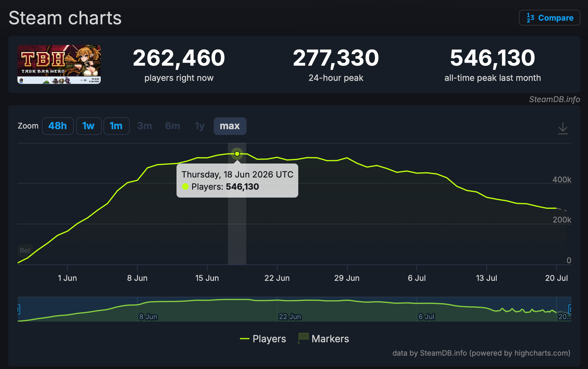Viewport: 588px width, 369px height.
Task: Switch zoom to 1m
Action: point(116,126)
